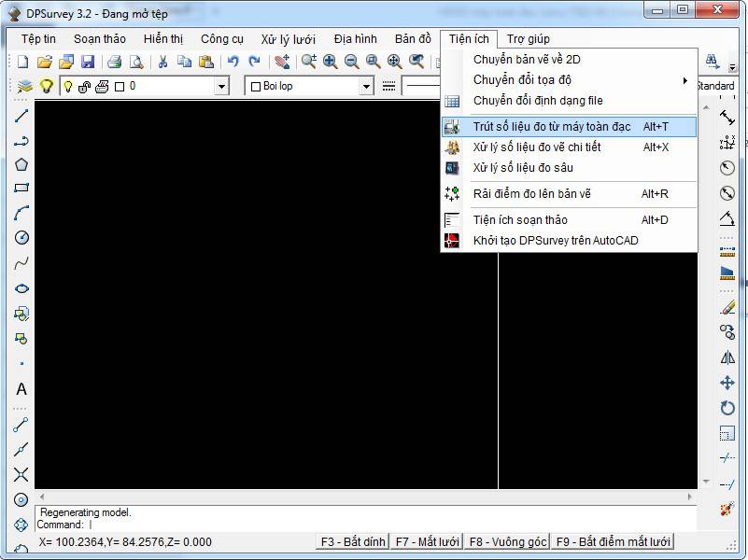This screenshot has height=560, width=748.
Task: Open the linetype combo box
Action: pyautogui.click(x=422, y=86)
